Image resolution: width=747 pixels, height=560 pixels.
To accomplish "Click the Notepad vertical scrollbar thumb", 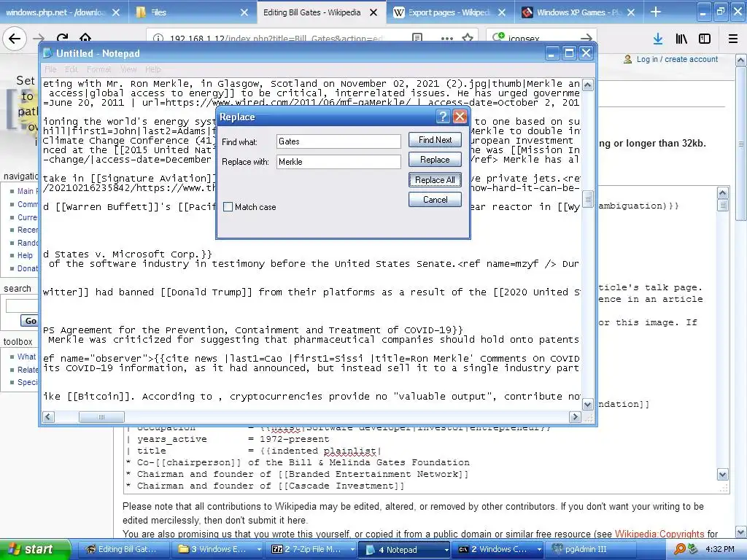I will 588,199.
